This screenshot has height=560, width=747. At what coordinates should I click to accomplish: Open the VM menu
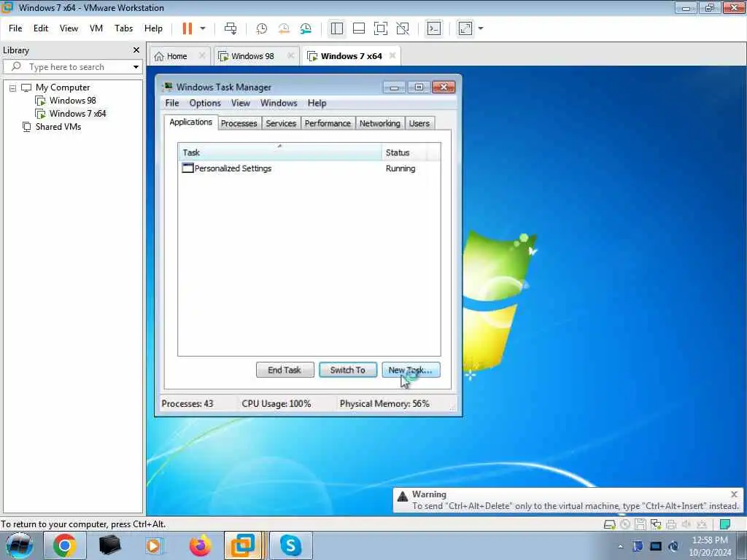click(96, 28)
